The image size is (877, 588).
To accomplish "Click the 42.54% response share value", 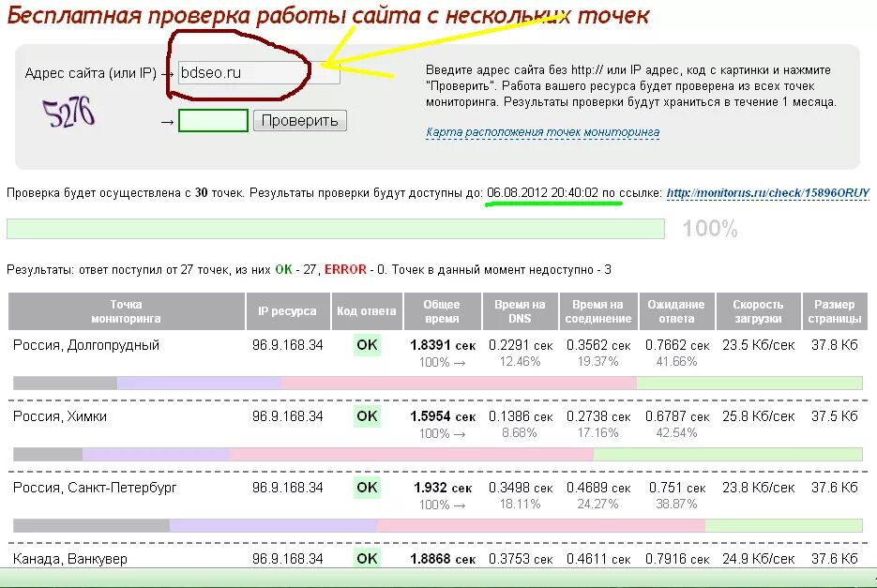I will (x=677, y=433).
